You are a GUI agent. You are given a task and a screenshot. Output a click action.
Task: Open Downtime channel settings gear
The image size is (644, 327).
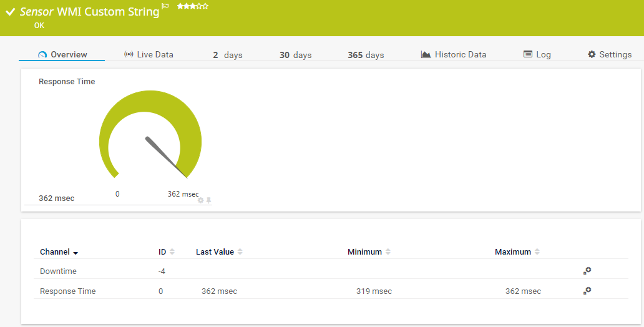(x=587, y=271)
